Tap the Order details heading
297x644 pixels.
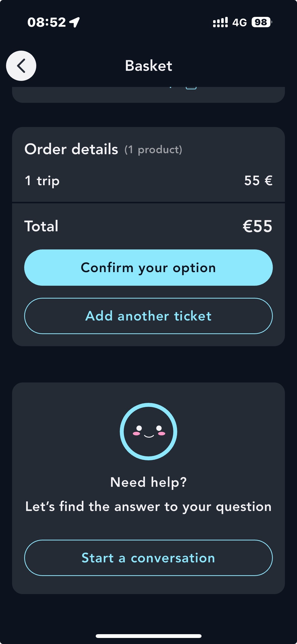click(x=71, y=149)
